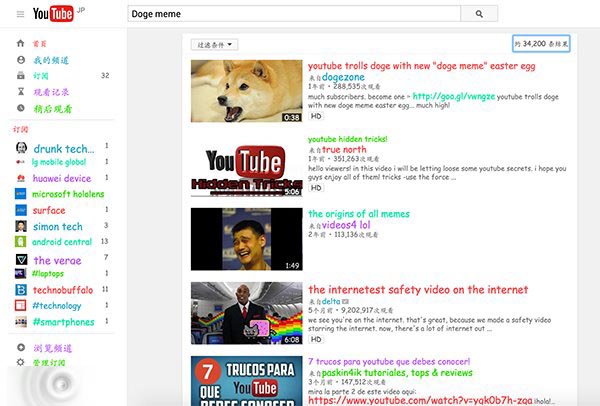Open the drunk tech channel avatar
The height and width of the screenshot is (406, 600).
point(21,148)
